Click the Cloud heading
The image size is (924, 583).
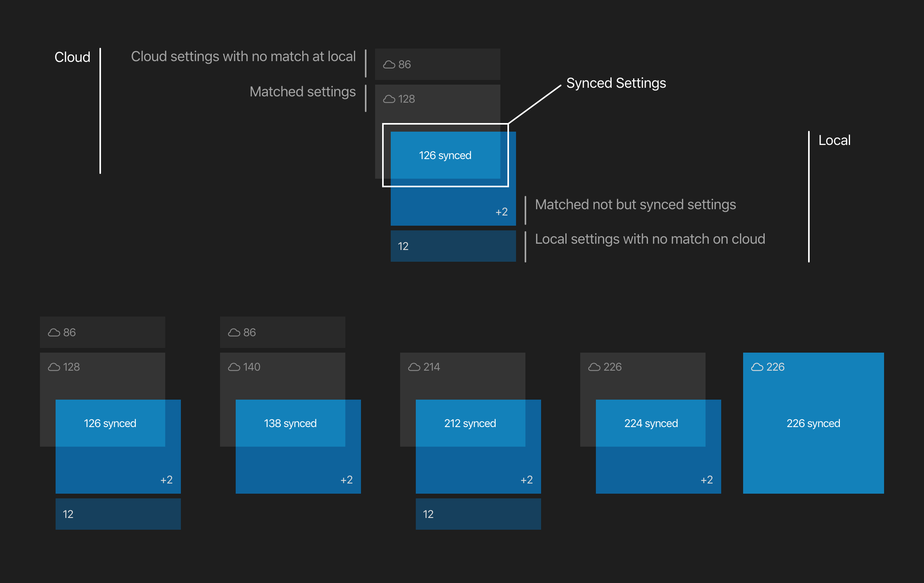click(72, 57)
